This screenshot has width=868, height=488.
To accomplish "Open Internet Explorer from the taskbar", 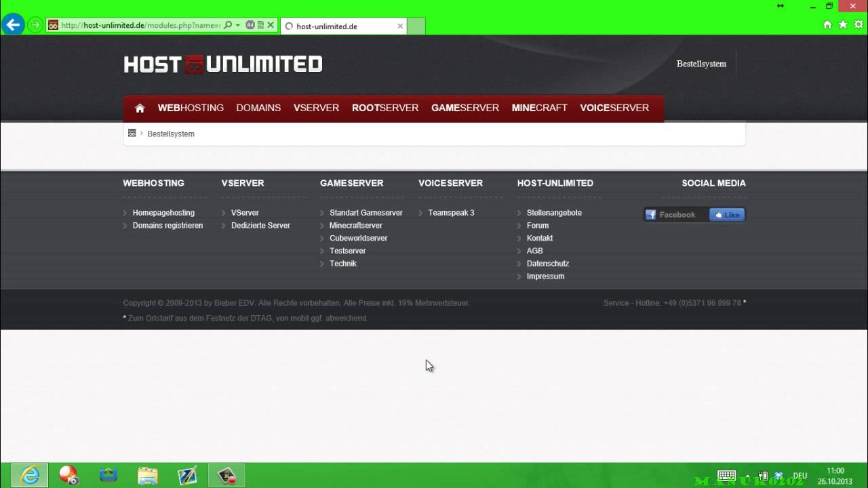I will (x=30, y=476).
